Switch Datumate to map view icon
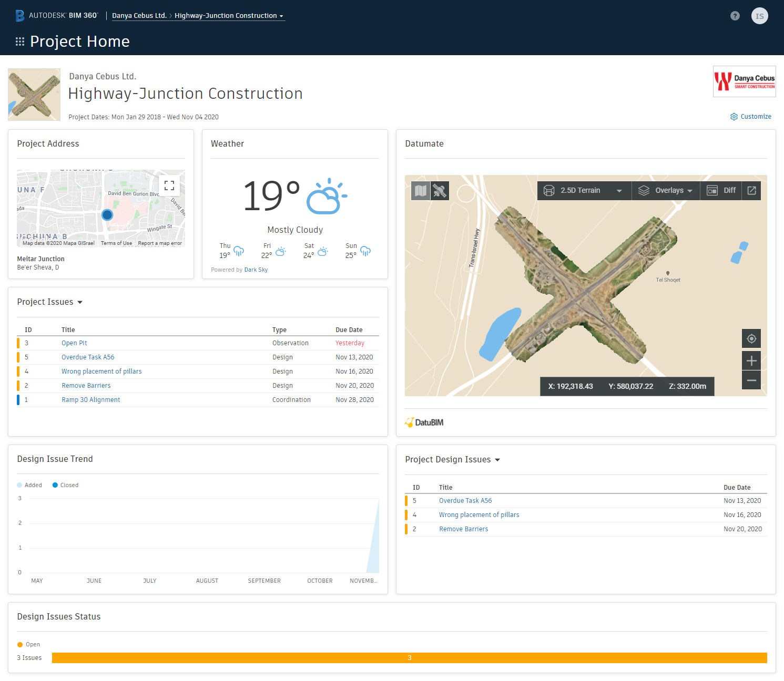Screen dimensions: 784x681 tap(421, 191)
